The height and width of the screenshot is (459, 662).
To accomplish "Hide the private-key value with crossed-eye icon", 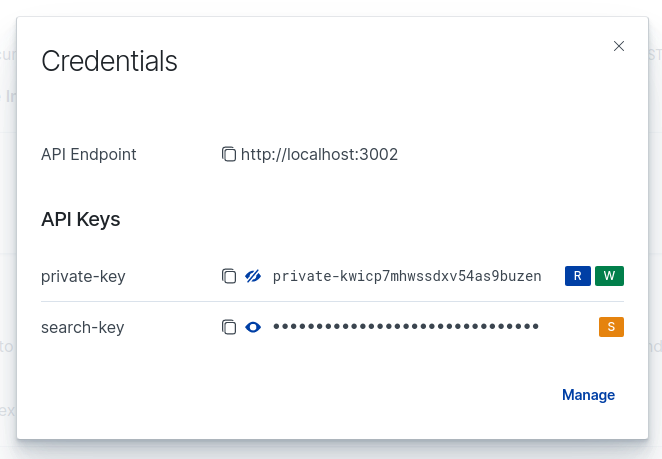I will tap(253, 276).
